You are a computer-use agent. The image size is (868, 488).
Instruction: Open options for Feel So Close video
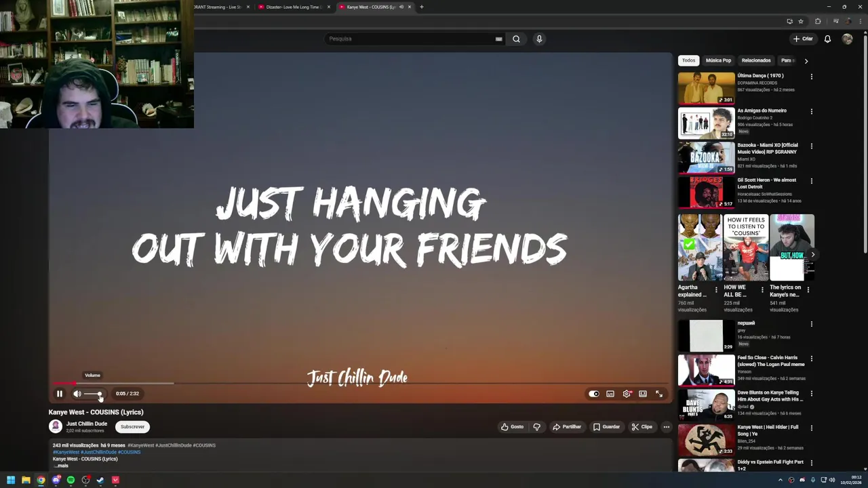click(x=811, y=359)
